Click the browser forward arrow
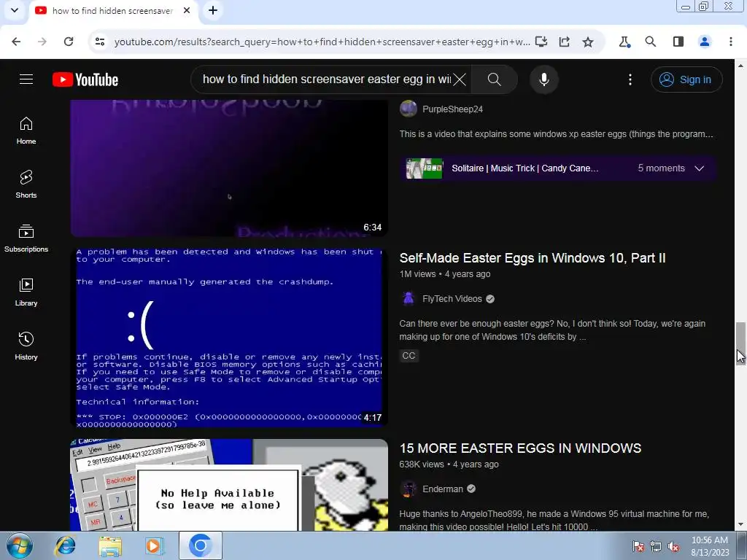The image size is (747, 560). coord(42,42)
